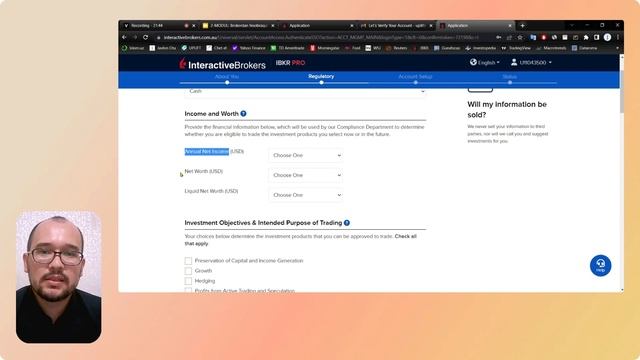Click the presenter webcam thumbnail
The width and height of the screenshot is (640, 360).
(59, 277)
